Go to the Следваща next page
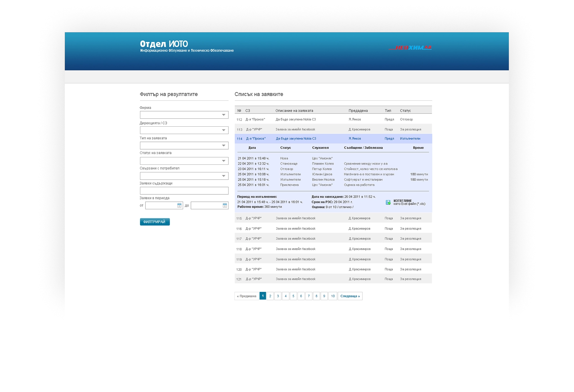The image size is (574, 392). [x=350, y=296]
